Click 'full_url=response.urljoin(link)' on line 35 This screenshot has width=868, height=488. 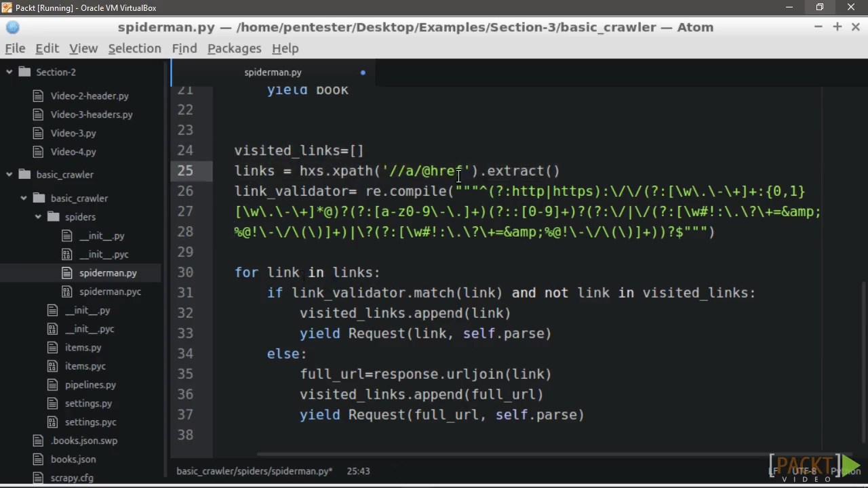point(426,374)
